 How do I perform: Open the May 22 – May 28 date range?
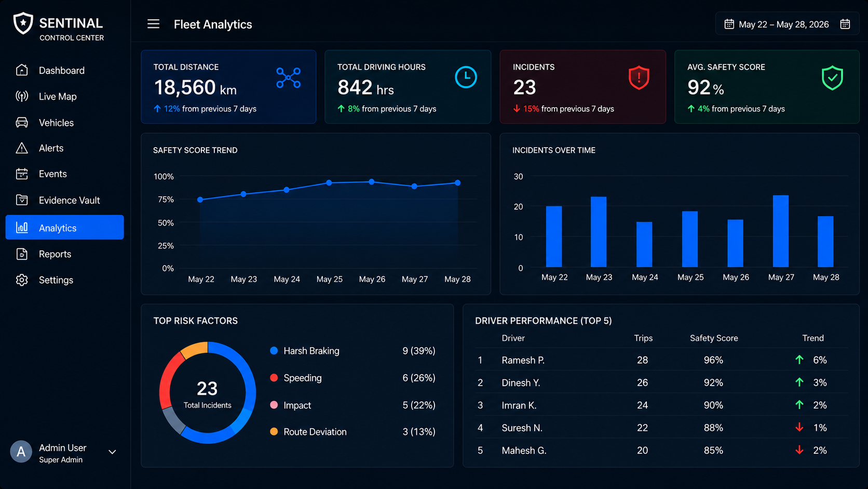(787, 24)
